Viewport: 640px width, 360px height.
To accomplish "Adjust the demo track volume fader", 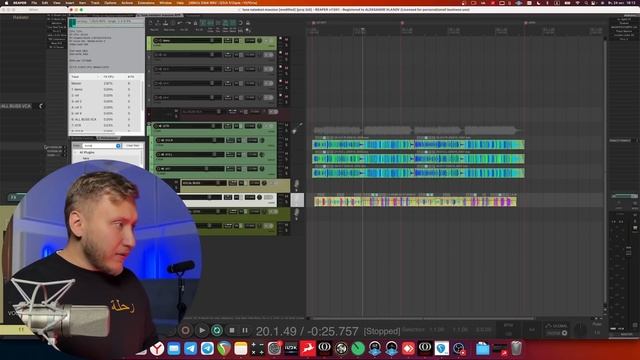I will pos(212,40).
